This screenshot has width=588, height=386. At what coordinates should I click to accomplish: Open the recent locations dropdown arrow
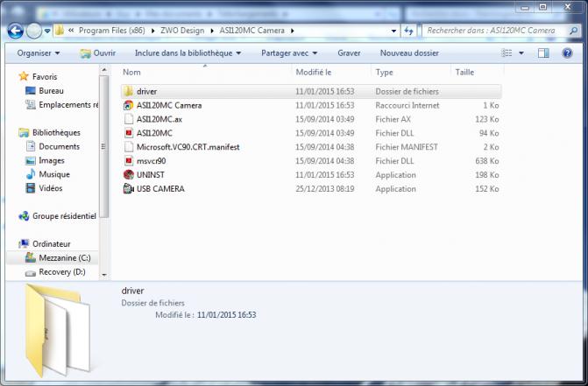(47, 31)
